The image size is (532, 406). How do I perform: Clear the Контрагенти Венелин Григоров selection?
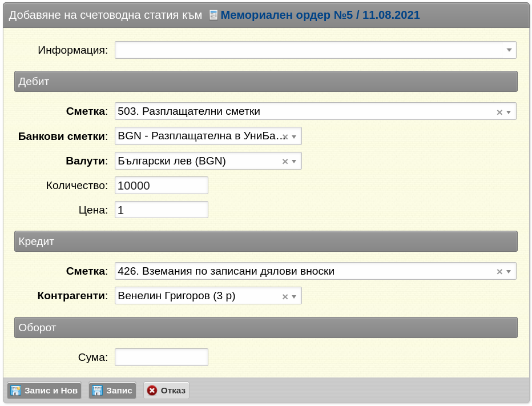pyautogui.click(x=285, y=297)
